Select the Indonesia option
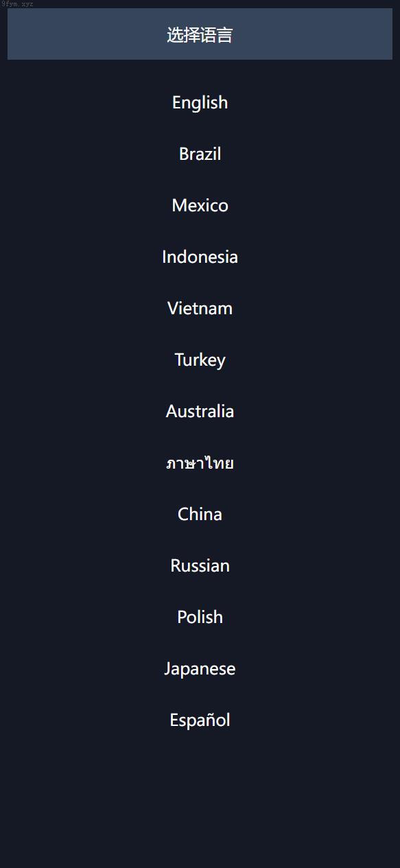Viewport: 400px width, 868px height. [x=200, y=257]
